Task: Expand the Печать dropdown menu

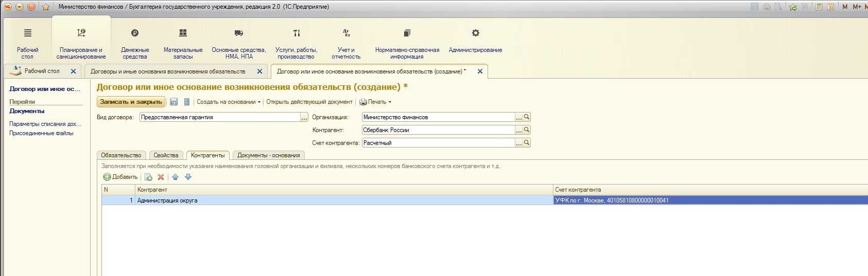Action: [x=375, y=102]
